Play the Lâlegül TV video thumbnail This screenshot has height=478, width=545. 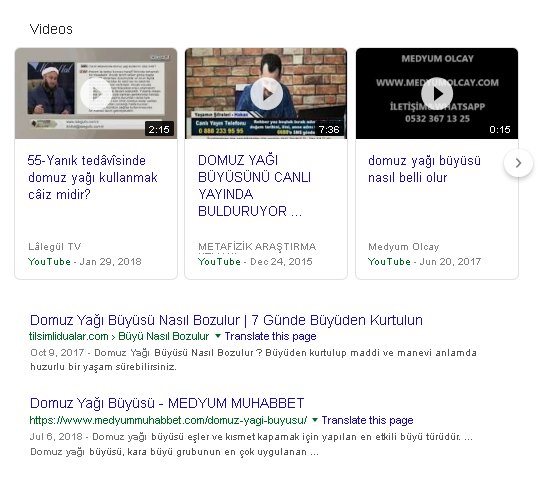(x=96, y=93)
